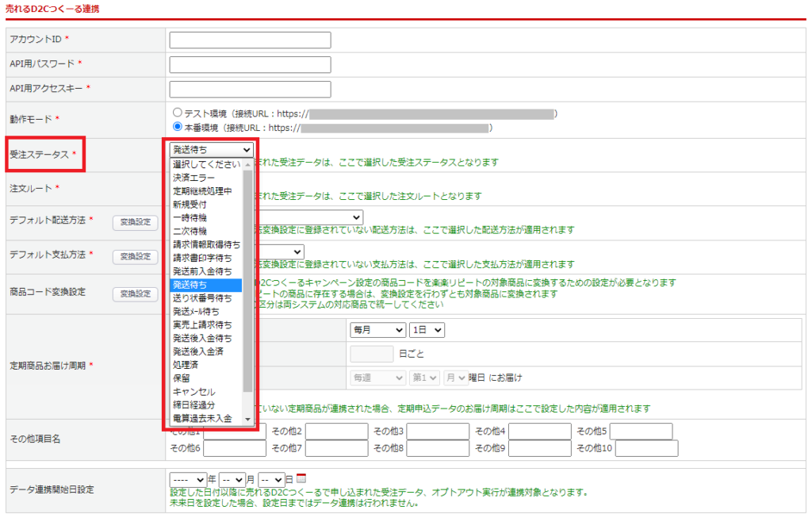Click the その他1 input field
This screenshot has height=518, width=812.
click(233, 432)
